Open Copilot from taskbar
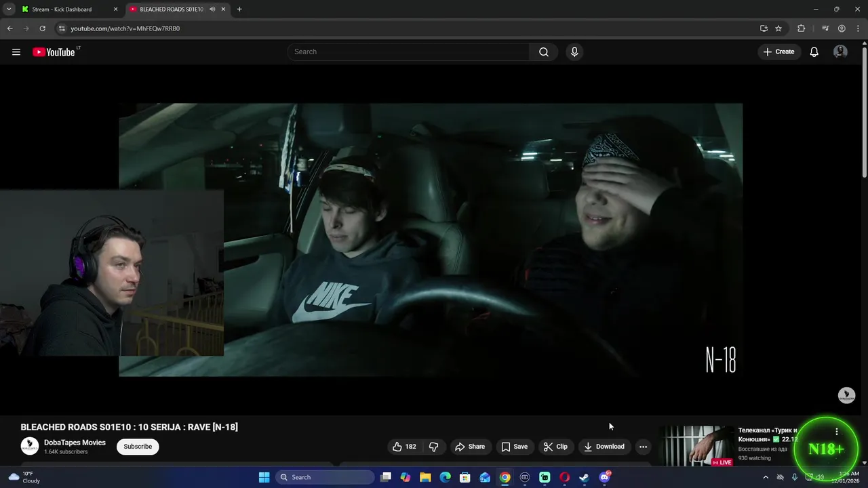Screen dimensions: 868x488 (406, 477)
